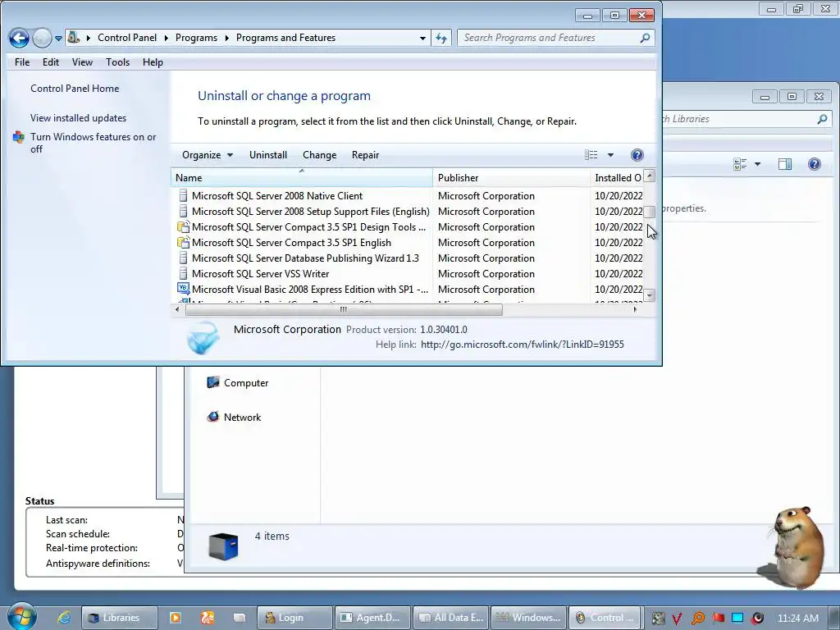Click the horizontal scrollbar right arrow in program list

(x=636, y=309)
